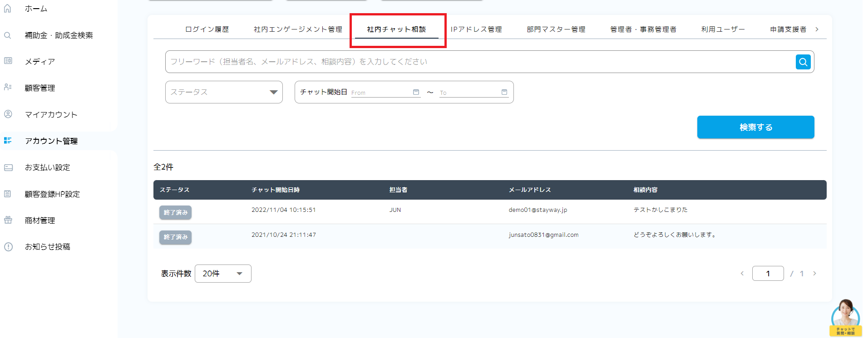Open 商材管理 in the sidebar

coord(40,220)
